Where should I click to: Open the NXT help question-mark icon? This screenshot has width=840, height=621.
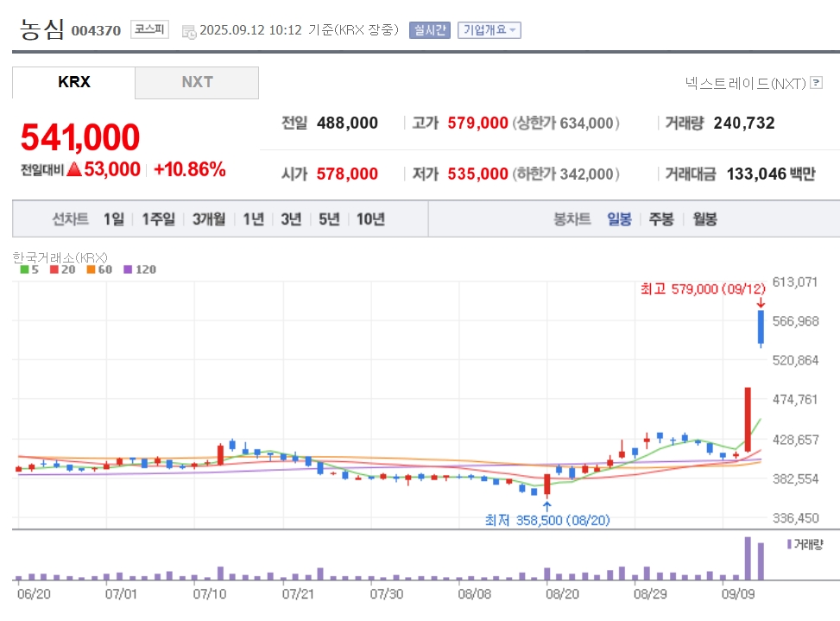coord(816,83)
